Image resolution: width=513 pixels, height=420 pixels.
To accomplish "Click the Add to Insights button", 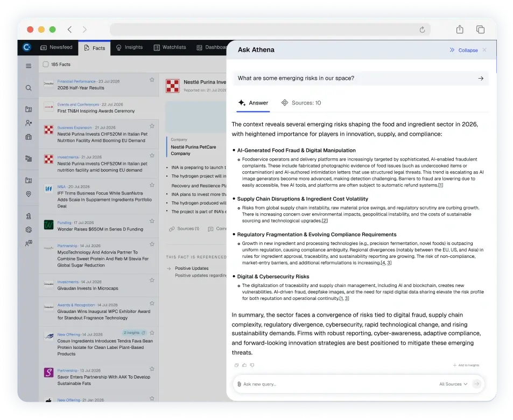I will tap(466, 365).
